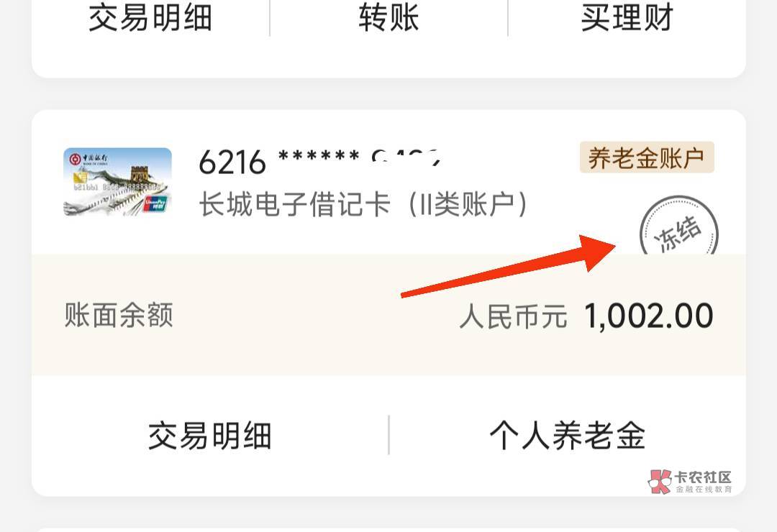Viewport: 777px width, 532px height.
Task: Click the 卡农社区 watermark text
Action: click(703, 477)
